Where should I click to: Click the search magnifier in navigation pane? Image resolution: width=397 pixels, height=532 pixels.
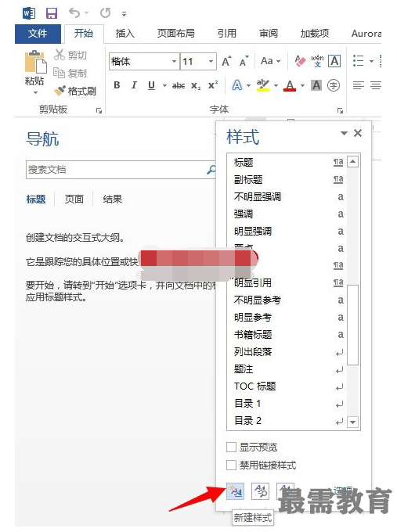point(211,169)
